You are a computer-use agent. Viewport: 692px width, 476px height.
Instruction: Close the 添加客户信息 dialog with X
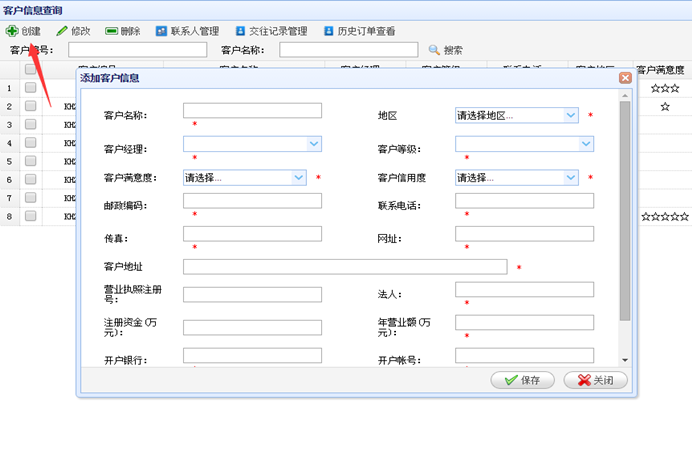(625, 78)
